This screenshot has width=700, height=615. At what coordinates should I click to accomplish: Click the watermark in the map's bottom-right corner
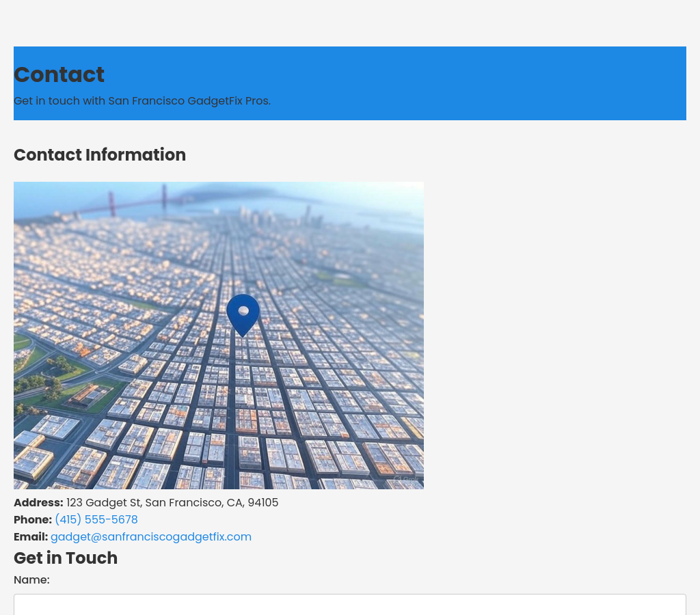click(407, 480)
